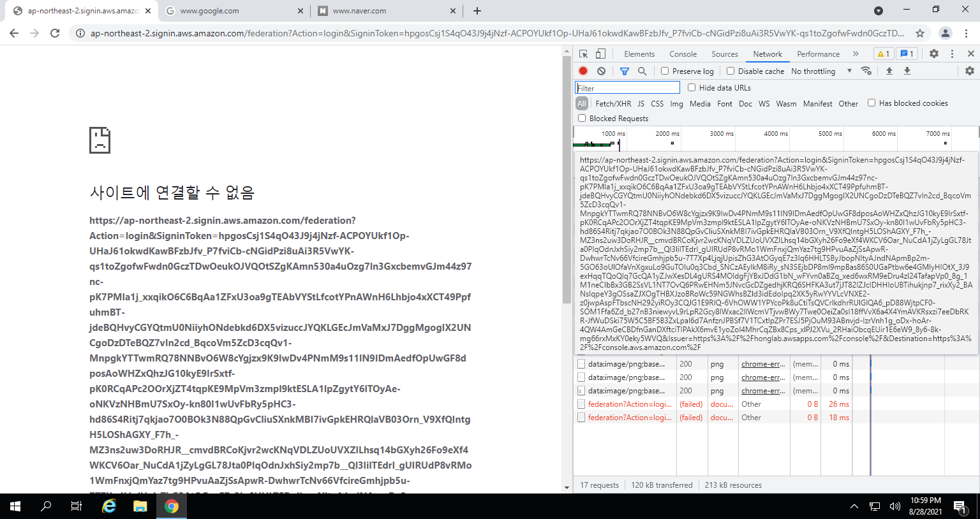The height and width of the screenshot is (519, 980).
Task: Select the failed federation request with 18 ms
Action: point(713,418)
